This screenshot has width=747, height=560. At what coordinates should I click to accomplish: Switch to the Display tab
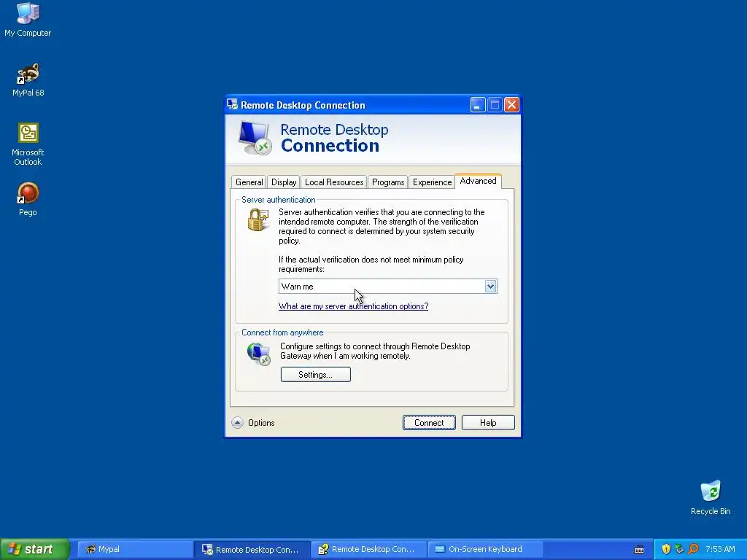coord(284,182)
